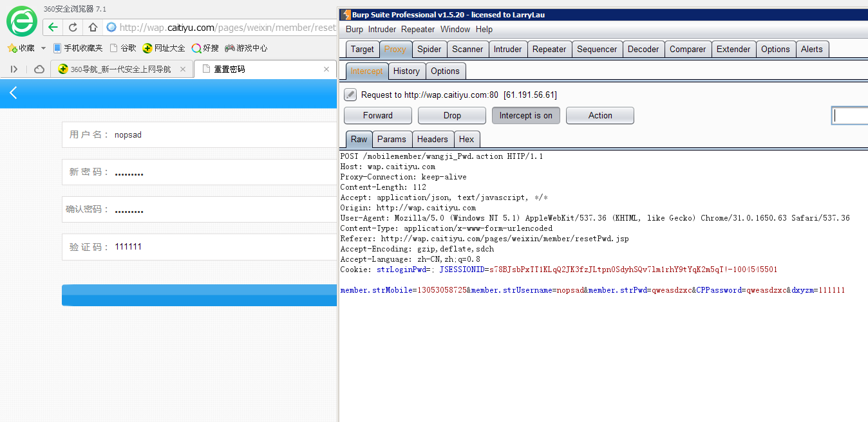The image size is (868, 422).
Task: Switch to the Comparer tab
Action: (x=688, y=50)
